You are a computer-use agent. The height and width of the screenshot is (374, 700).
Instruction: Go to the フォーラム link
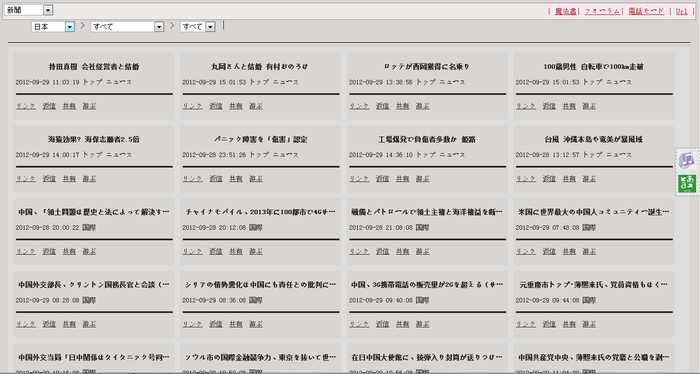point(602,12)
